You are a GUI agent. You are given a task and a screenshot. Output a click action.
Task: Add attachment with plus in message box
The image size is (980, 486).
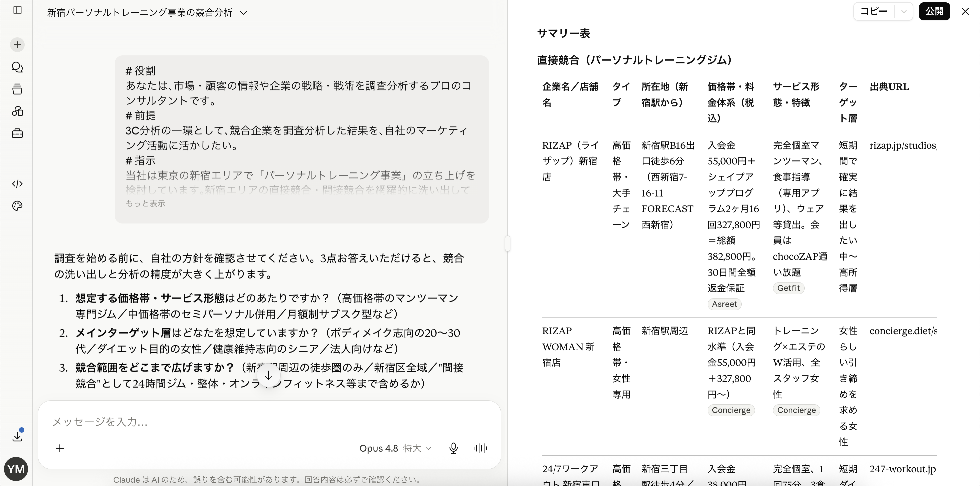60,448
